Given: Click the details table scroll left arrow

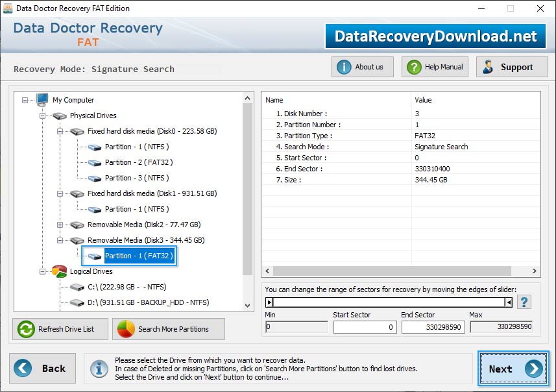Looking at the screenshot, I should coord(267,271).
